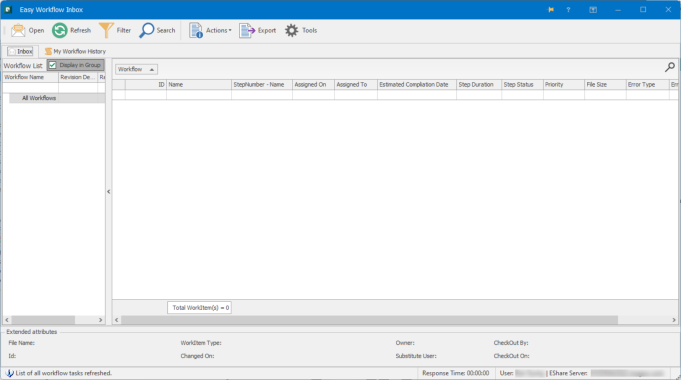
Task: Click the CheckOut By attribute label
Action: (511, 343)
